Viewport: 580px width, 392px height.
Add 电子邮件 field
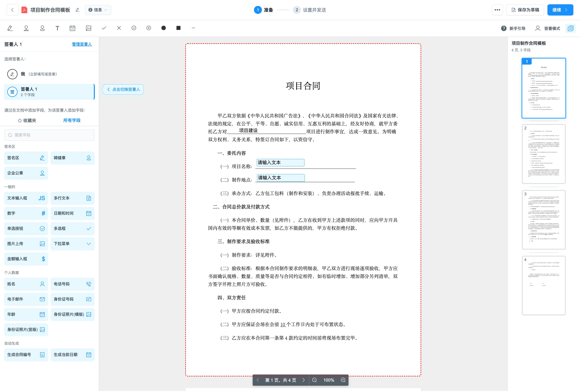click(x=26, y=300)
